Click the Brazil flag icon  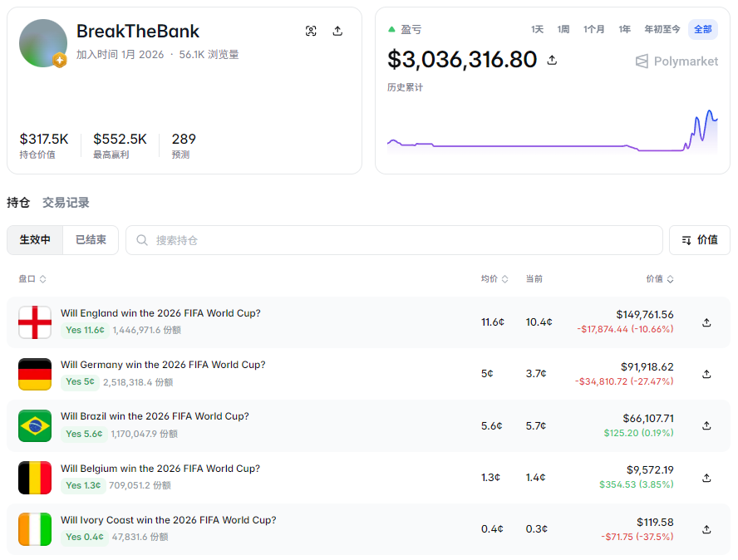[35, 426]
